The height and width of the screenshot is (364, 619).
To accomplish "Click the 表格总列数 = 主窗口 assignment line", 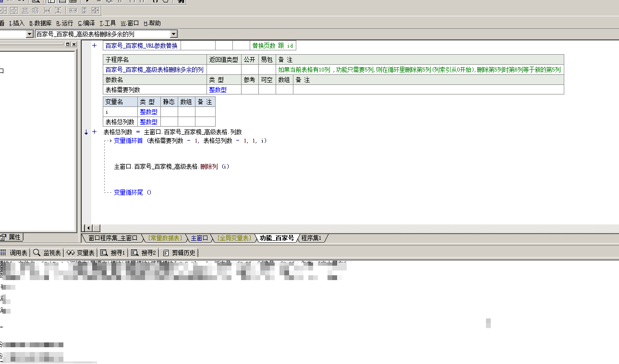I will tap(172, 132).
